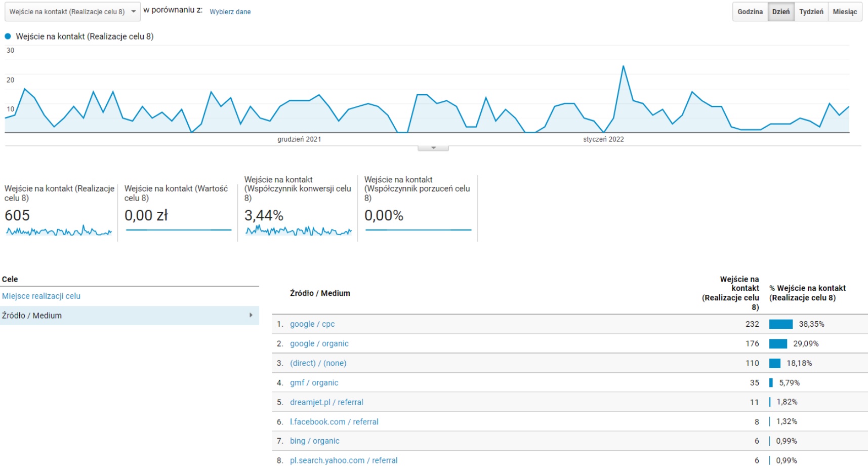Switch chart granularity to Tydzień
Image resolution: width=868 pixels, height=466 pixels.
[x=811, y=12]
